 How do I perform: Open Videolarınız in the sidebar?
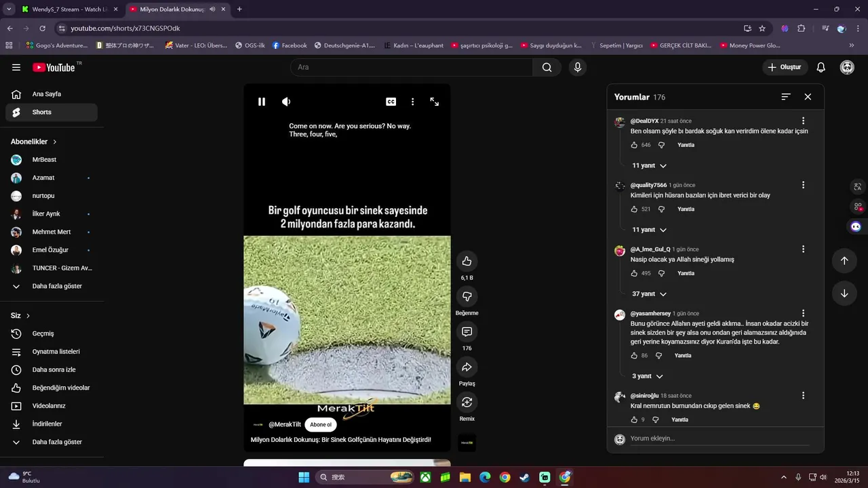click(x=52, y=406)
